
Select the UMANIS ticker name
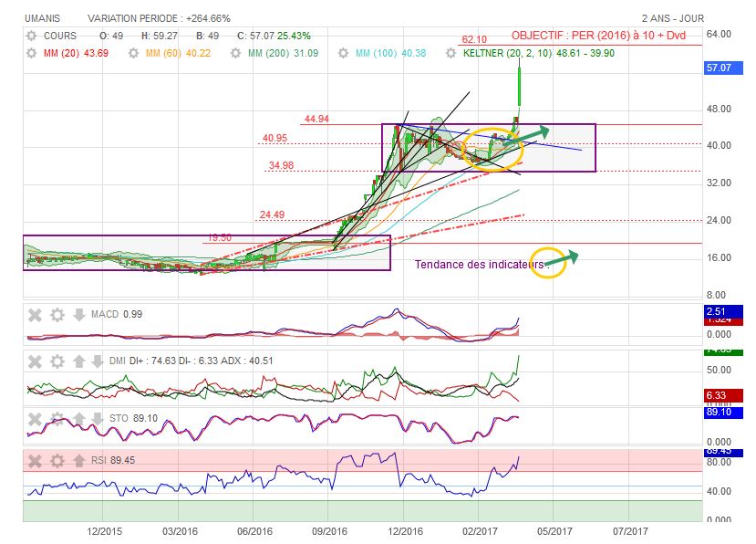(x=43, y=18)
